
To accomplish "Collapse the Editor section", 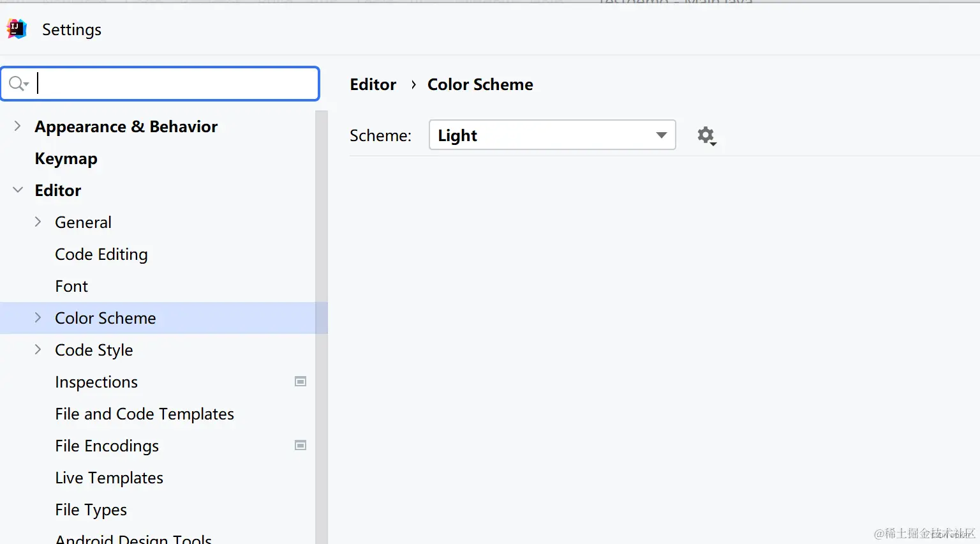I will point(18,190).
